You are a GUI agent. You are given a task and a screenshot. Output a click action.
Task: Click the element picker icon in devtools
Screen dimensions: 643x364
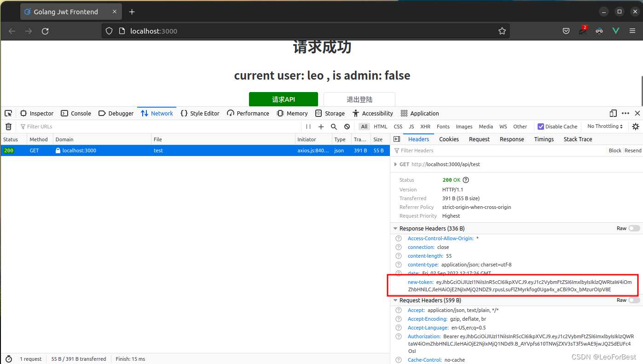(8, 113)
